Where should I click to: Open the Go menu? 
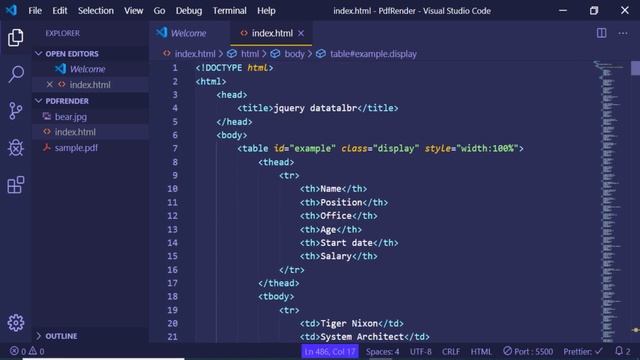point(159,11)
